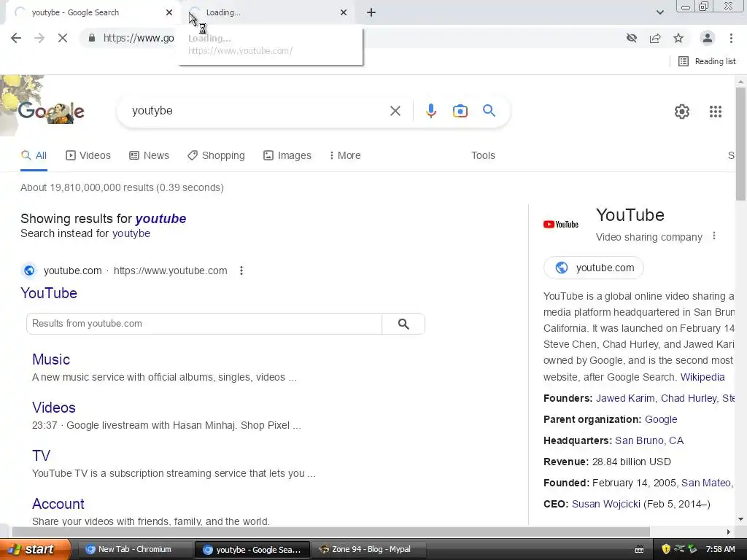This screenshot has height=560, width=747.
Task: Click the security shield tray icon
Action: (666, 549)
